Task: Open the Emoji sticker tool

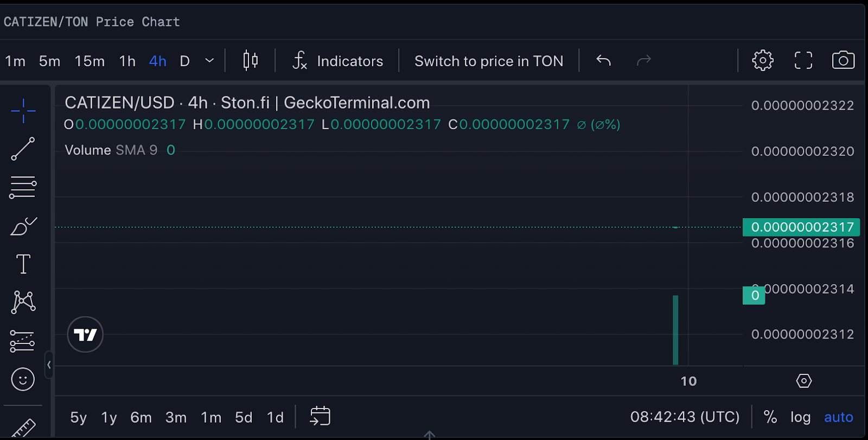Action: click(x=23, y=380)
